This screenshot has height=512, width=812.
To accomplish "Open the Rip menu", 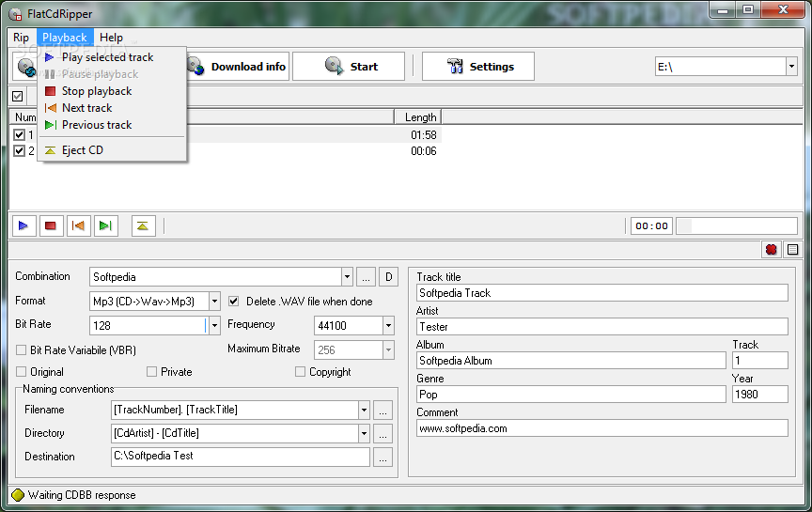I will coord(22,38).
